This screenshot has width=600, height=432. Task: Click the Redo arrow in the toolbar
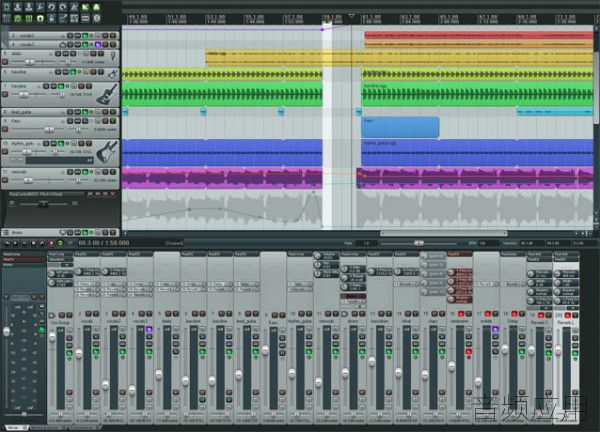tap(62, 7)
